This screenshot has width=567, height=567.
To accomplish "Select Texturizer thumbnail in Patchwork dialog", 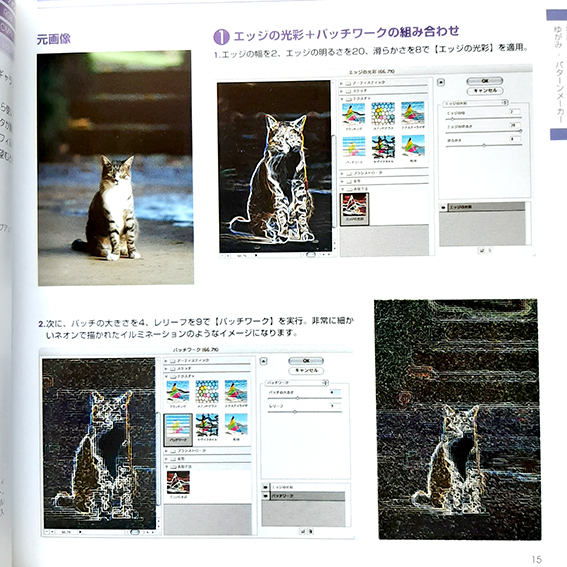I will click(236, 391).
